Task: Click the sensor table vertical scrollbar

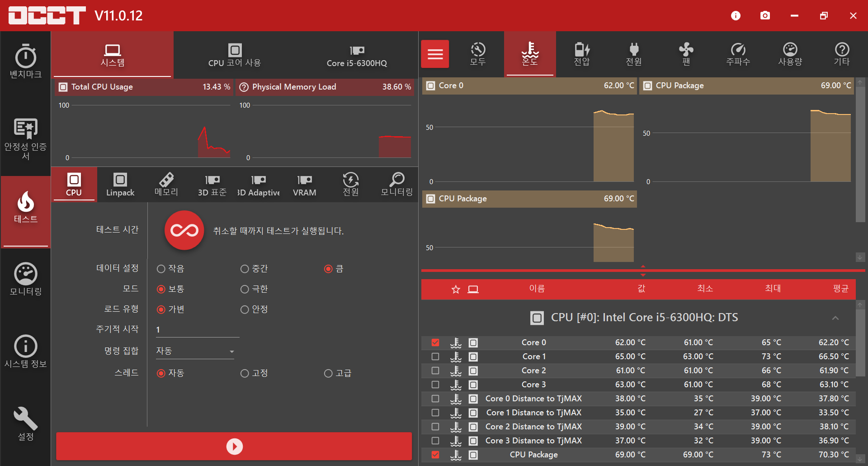Action: pyautogui.click(x=860, y=343)
